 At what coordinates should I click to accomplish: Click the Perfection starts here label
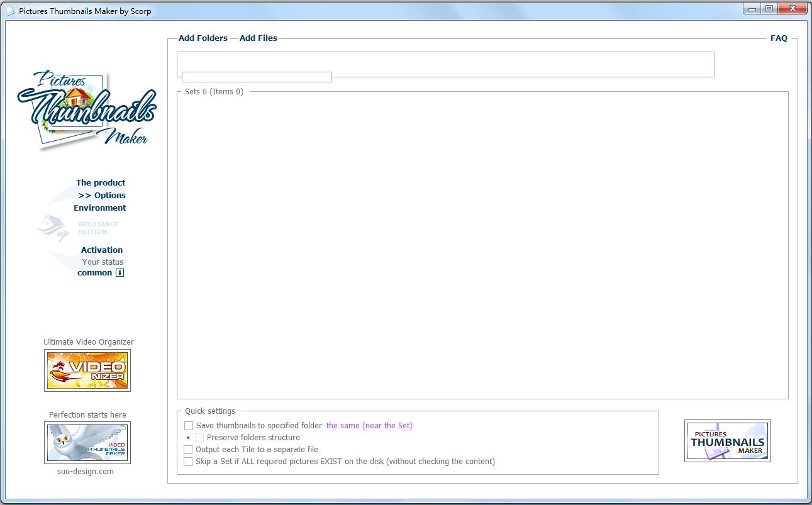tap(87, 415)
